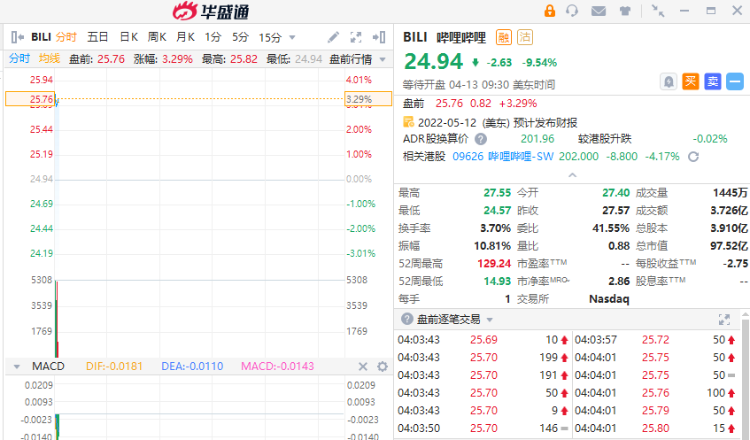Switch to the 五日 chart tab
This screenshot has width=750, height=440.
pyautogui.click(x=98, y=37)
